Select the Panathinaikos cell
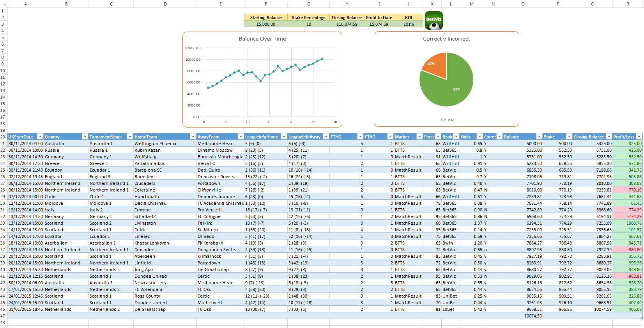644x328 pixels. [165, 163]
